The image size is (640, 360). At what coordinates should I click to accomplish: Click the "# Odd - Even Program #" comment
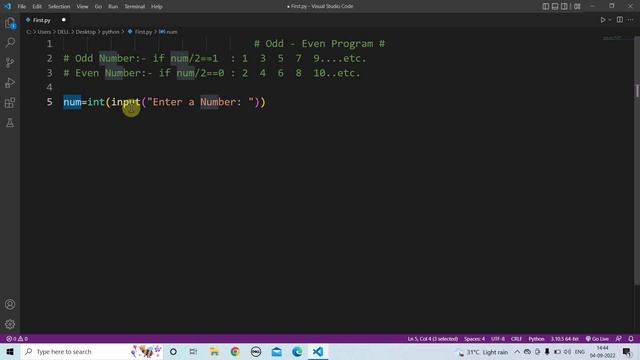pyautogui.click(x=320, y=44)
